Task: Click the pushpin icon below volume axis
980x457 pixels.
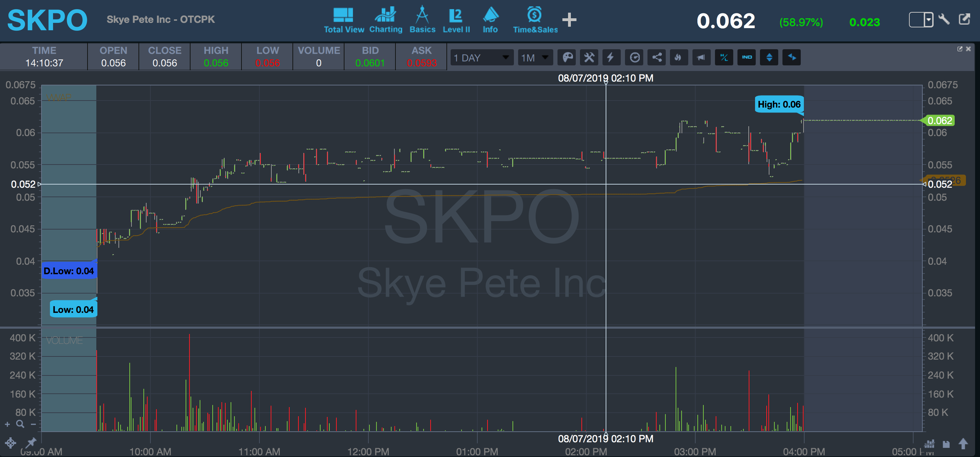Action: click(x=31, y=442)
